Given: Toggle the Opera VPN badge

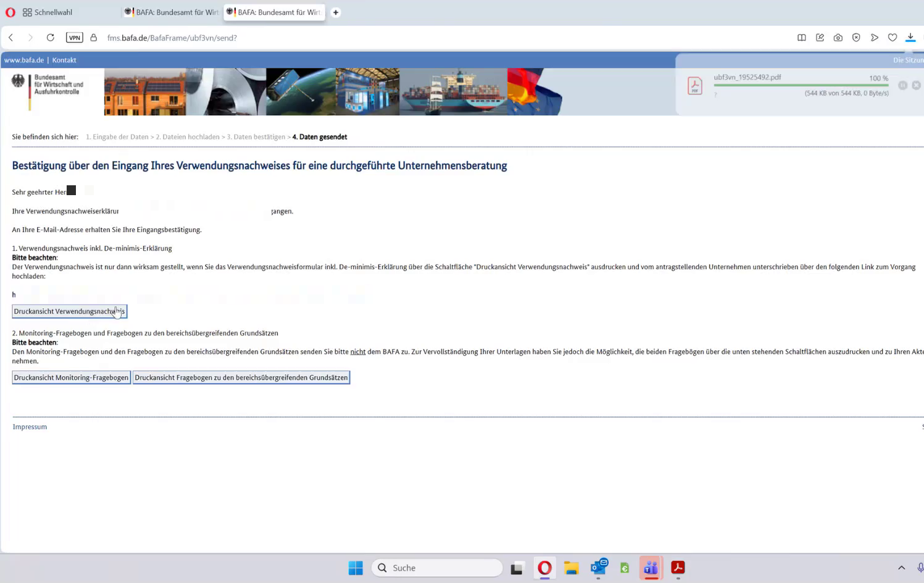Looking at the screenshot, I should click(x=75, y=38).
